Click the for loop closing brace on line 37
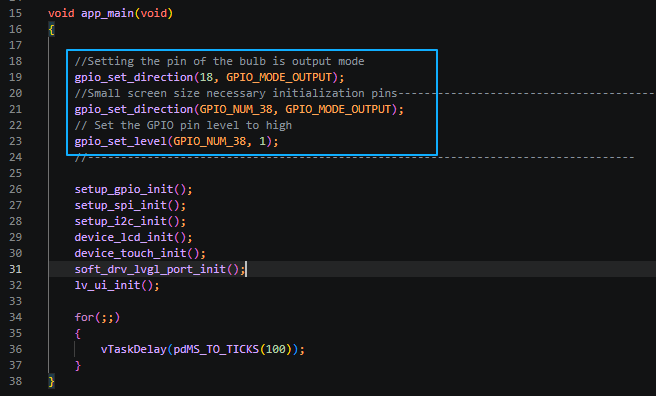Viewport: 656px width, 396px height. tap(77, 365)
